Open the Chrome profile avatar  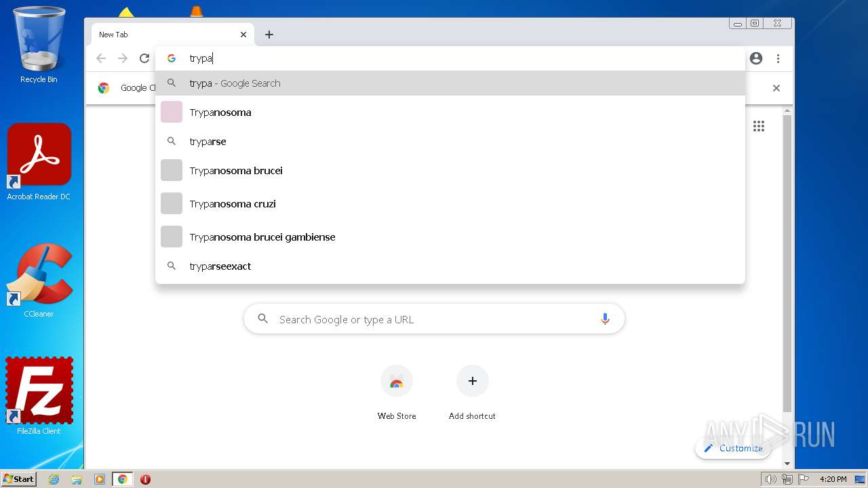[x=756, y=58]
